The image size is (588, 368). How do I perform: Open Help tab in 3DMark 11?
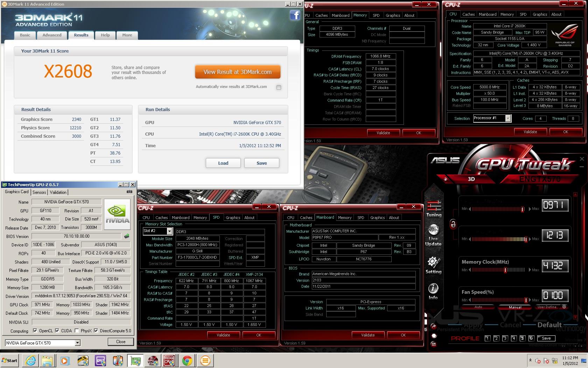pyautogui.click(x=105, y=35)
